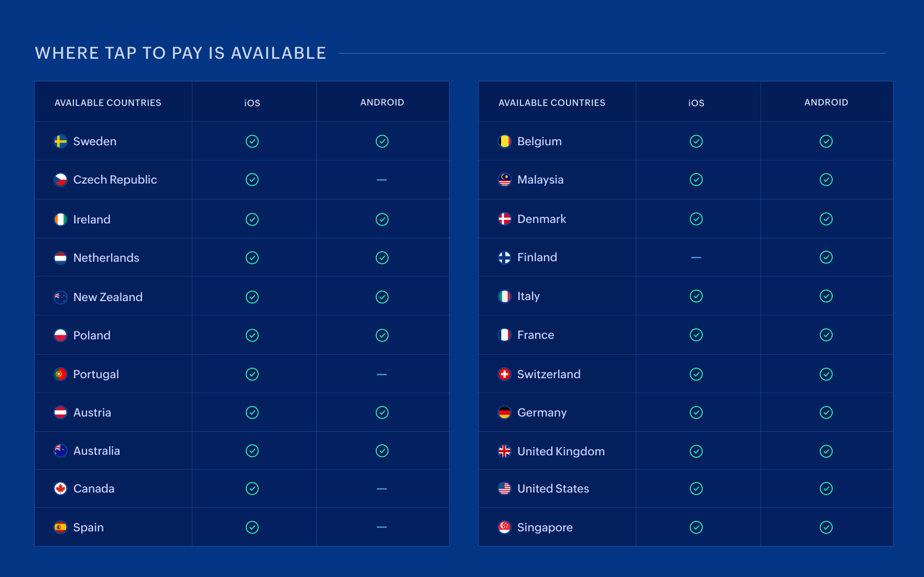
Task: Click the left AVAILABLE COUNTRIES header
Action: point(108,103)
